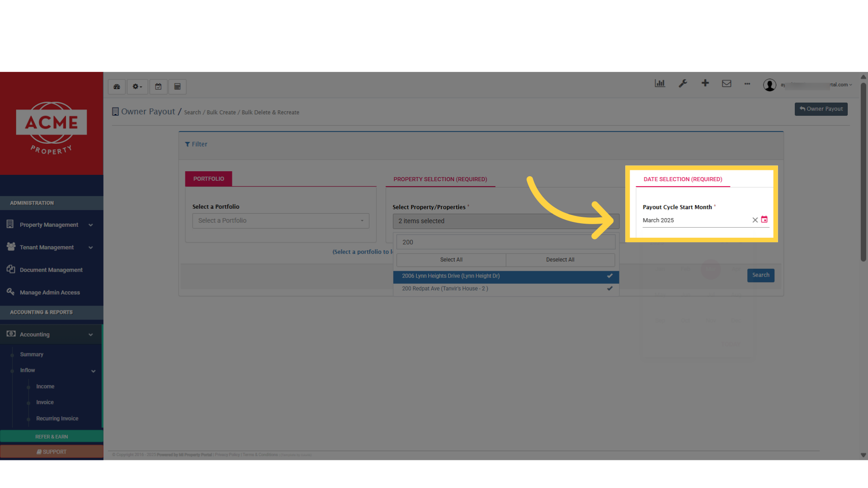Click the SUPPORT button
Image resolution: width=868 pixels, height=488 pixels.
tap(52, 452)
